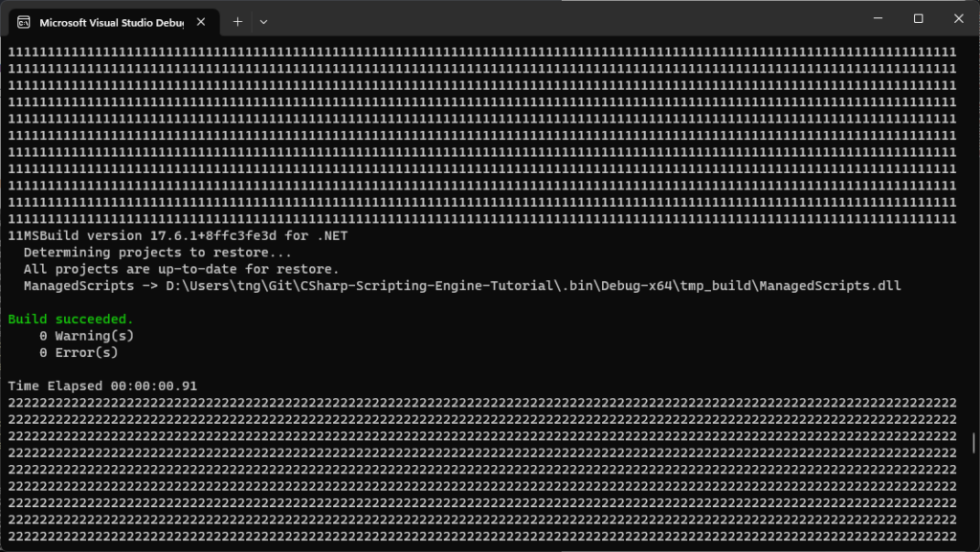Click the Time Elapsed 00:00:00.91 text
This screenshot has height=552, width=980.
(x=102, y=386)
